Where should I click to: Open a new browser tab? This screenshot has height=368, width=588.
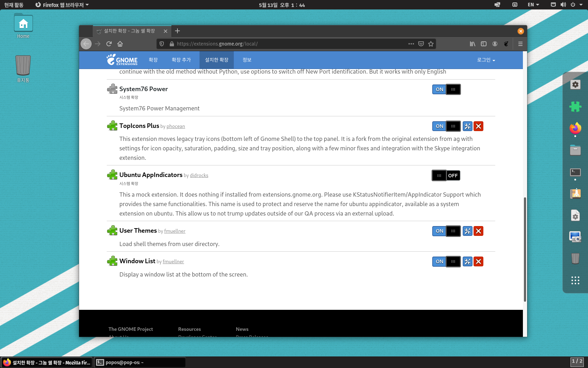(177, 31)
